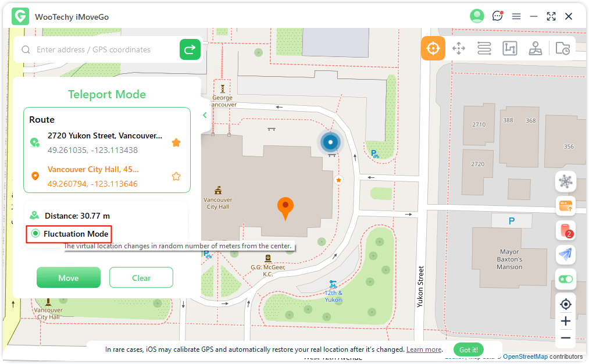The height and width of the screenshot is (364, 589).
Task: Zoom in on the map
Action: tap(566, 321)
